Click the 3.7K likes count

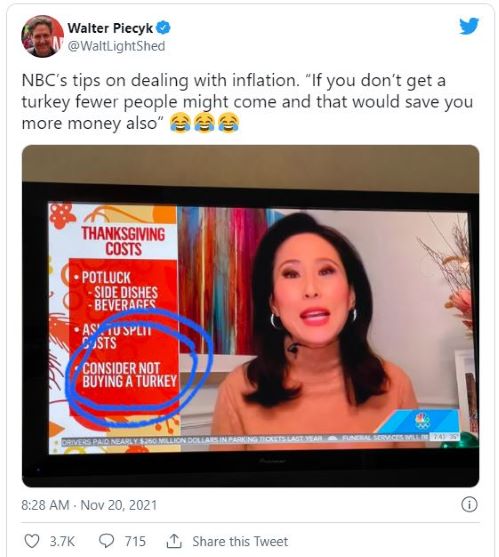pyautogui.click(x=62, y=541)
